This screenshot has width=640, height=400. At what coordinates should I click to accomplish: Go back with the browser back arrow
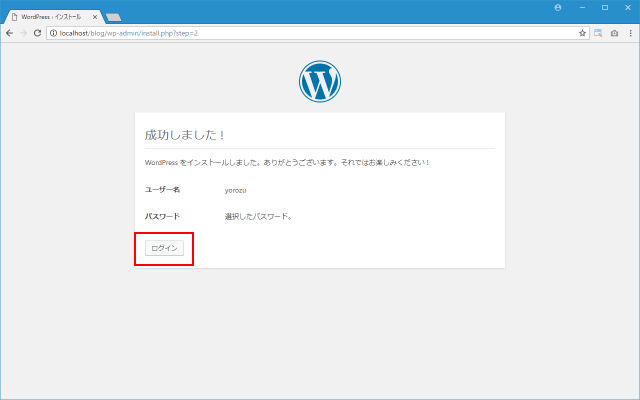[x=9, y=33]
